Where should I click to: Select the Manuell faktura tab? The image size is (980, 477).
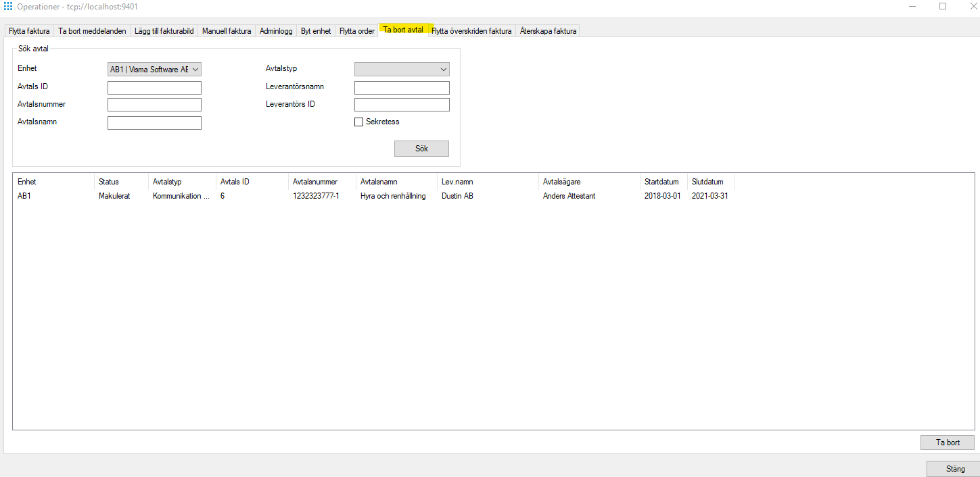(x=226, y=30)
